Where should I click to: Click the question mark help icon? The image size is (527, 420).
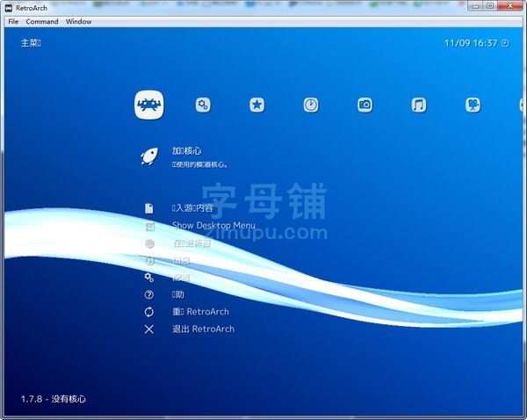tap(149, 294)
